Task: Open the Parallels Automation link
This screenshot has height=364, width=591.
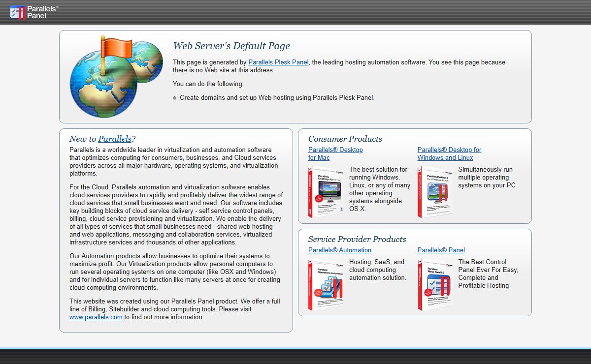Action: 340,250
